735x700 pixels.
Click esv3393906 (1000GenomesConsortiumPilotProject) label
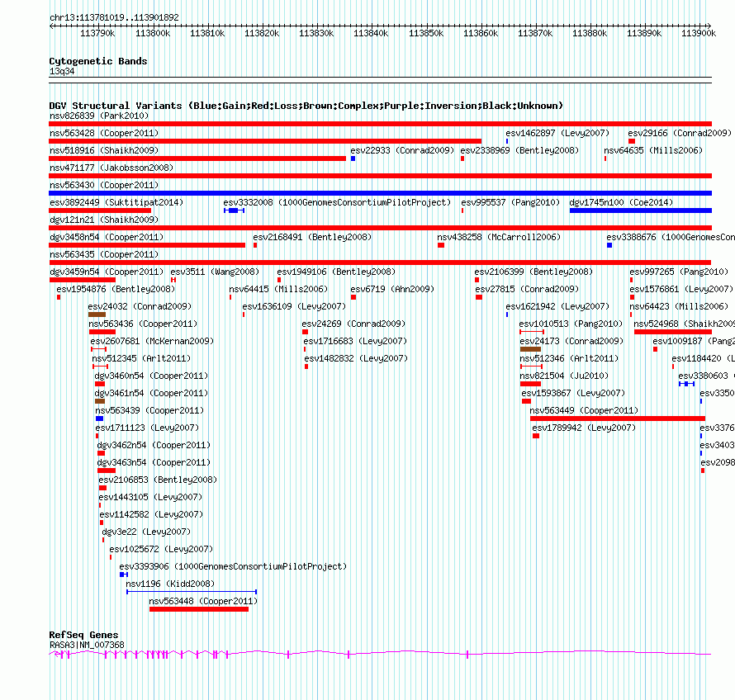click(x=233, y=566)
